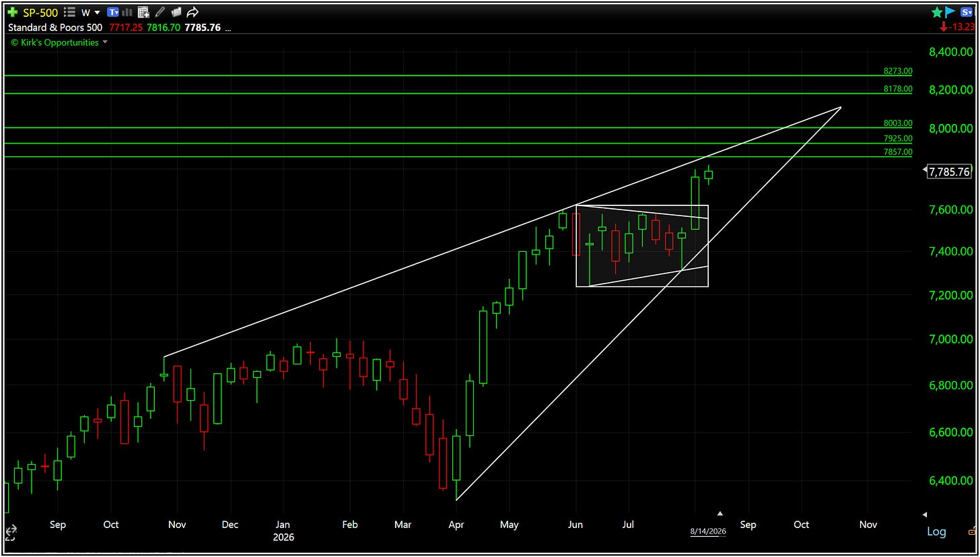Toggle the orange scale lock icon
980x557 pixels.
pyautogui.click(x=973, y=532)
